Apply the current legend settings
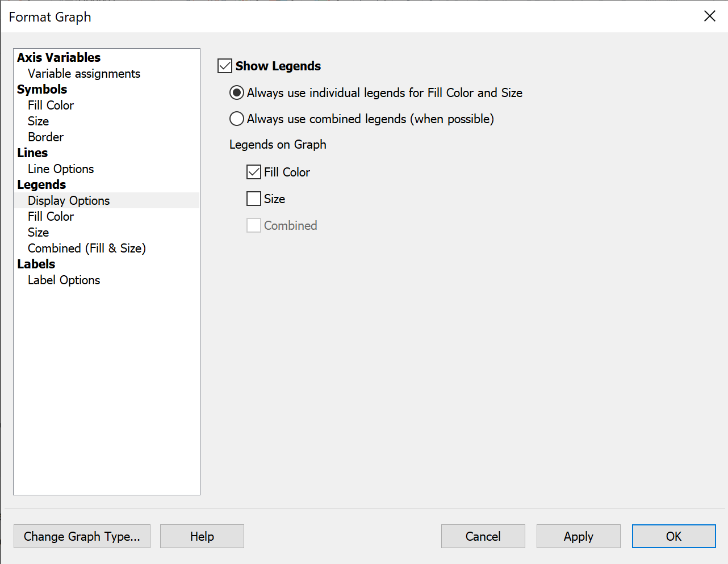 point(578,536)
